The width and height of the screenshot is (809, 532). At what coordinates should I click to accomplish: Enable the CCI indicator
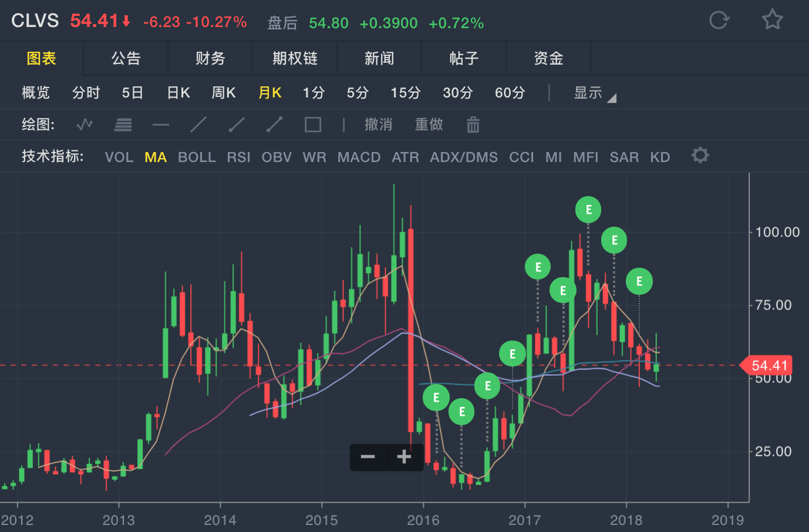click(521, 157)
